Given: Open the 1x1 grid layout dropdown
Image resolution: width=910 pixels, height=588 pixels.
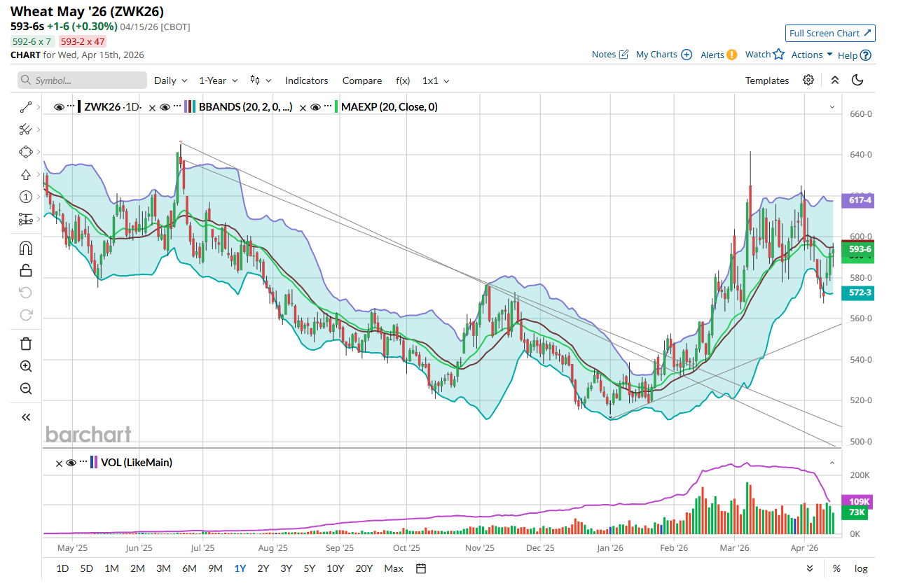Looking at the screenshot, I should [x=436, y=80].
